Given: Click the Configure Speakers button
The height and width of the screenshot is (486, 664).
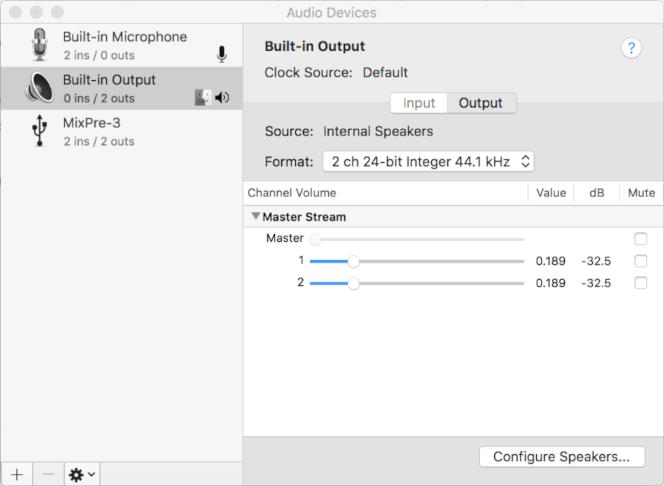Looking at the screenshot, I should point(561,457).
